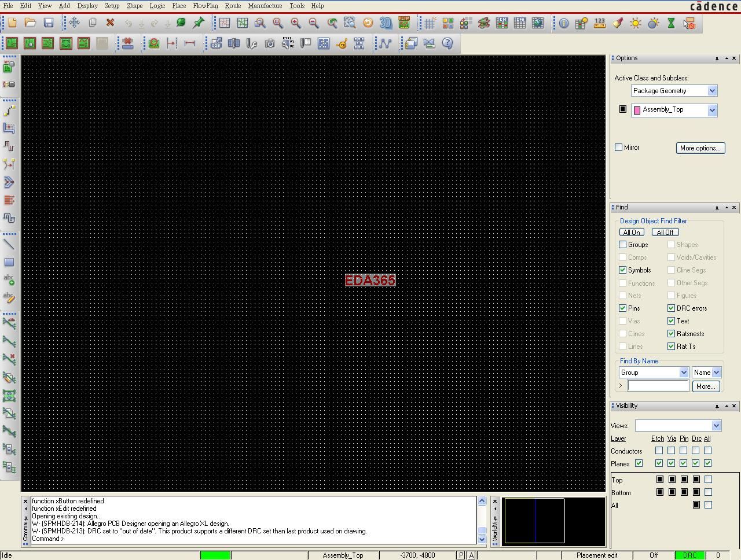
Task: Click the Show Element info icon
Action: (x=563, y=23)
